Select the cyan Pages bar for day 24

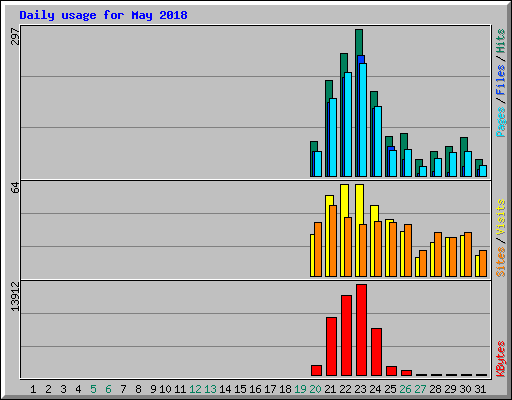(378, 141)
